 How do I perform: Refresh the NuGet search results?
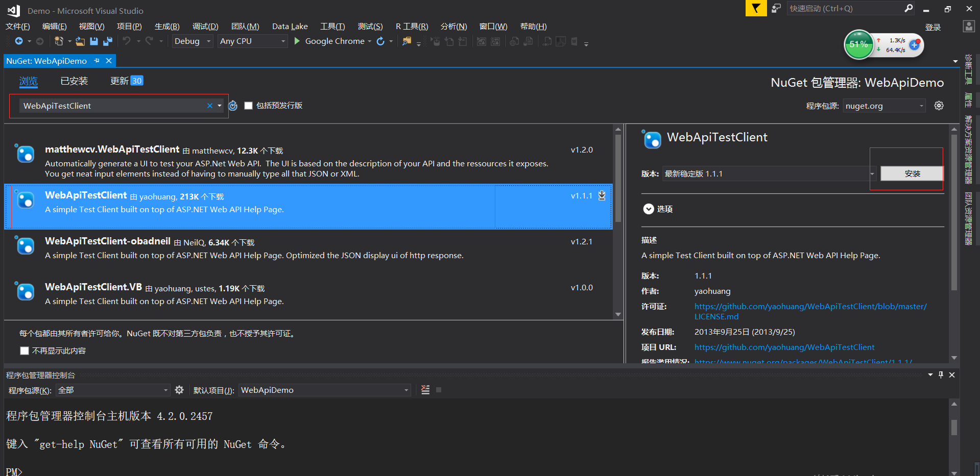[233, 106]
